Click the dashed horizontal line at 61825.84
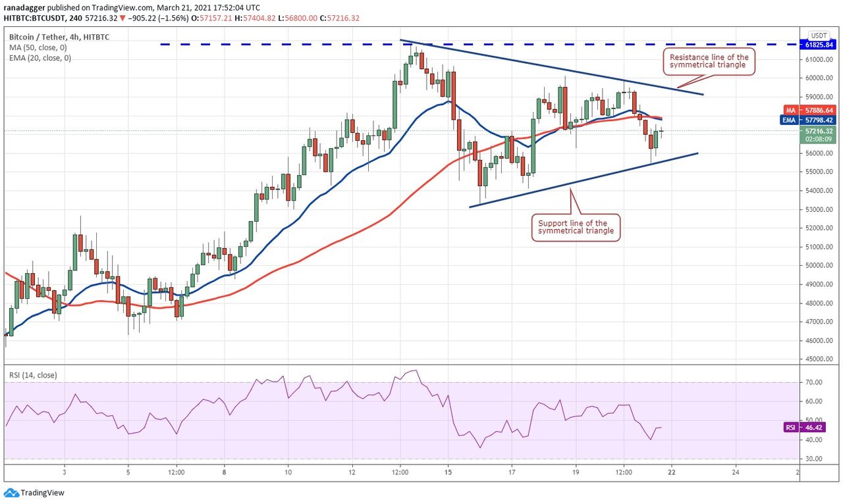This screenshot has height=504, width=843. coord(263,44)
